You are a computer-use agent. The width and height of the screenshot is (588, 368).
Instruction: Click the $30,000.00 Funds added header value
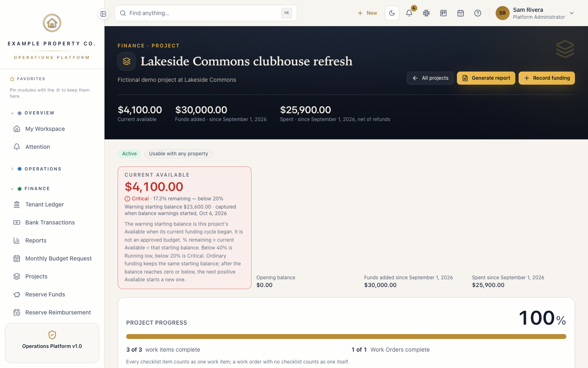tap(201, 110)
